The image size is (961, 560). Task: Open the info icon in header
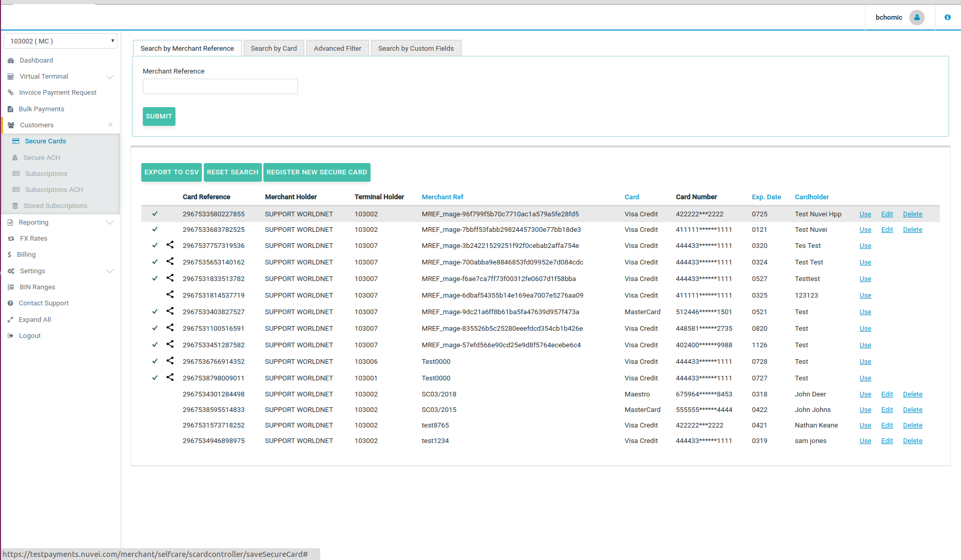[948, 18]
